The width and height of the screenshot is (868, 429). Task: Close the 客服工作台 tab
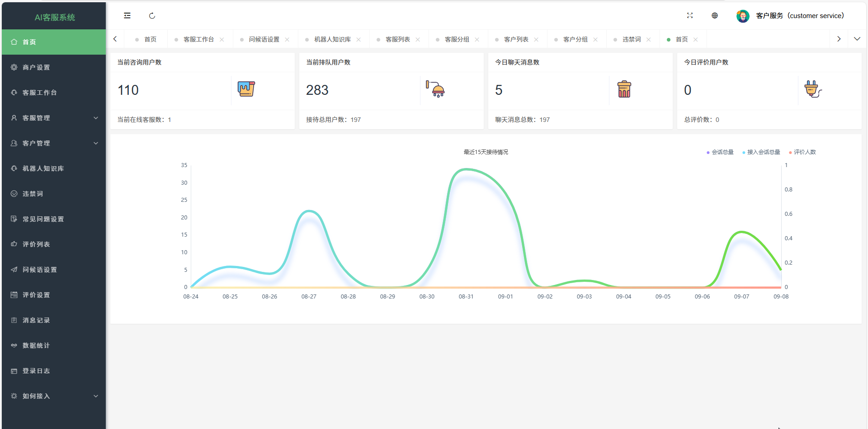pos(222,40)
